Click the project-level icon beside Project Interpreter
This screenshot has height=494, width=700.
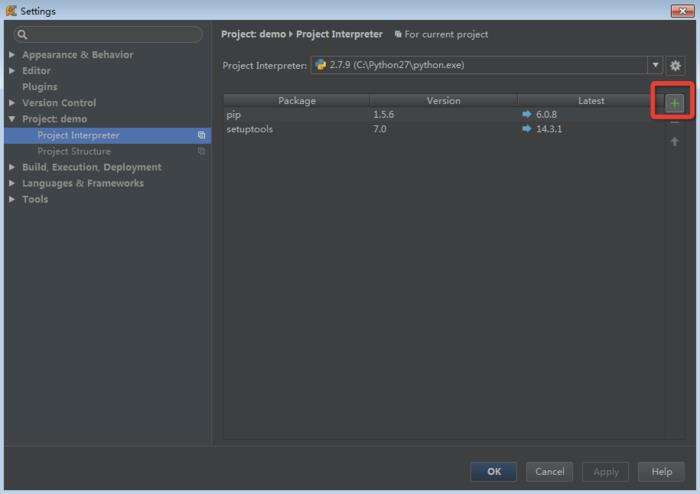tap(201, 135)
